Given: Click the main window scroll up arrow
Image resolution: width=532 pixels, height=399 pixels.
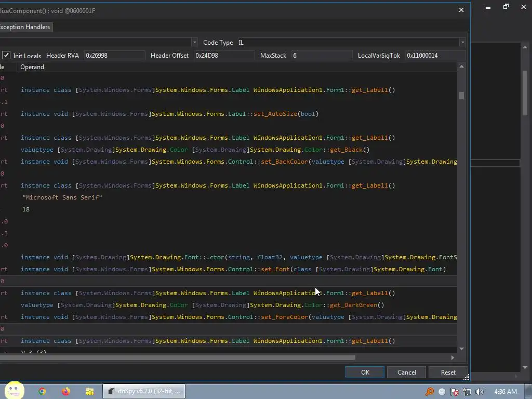Looking at the screenshot, I should [x=525, y=47].
